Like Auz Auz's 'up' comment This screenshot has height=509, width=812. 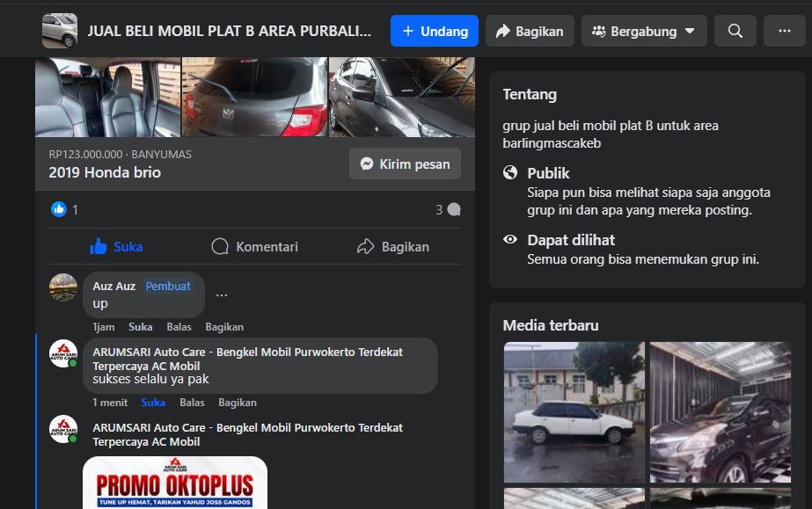pos(141,327)
